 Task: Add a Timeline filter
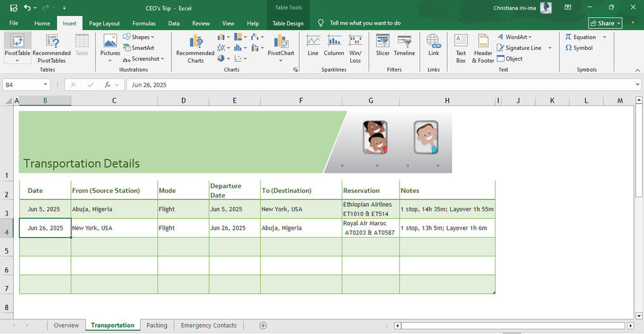pos(404,45)
